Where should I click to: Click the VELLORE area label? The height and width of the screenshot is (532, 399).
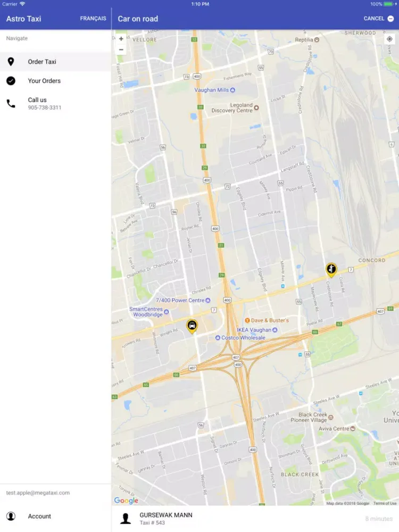point(145,40)
